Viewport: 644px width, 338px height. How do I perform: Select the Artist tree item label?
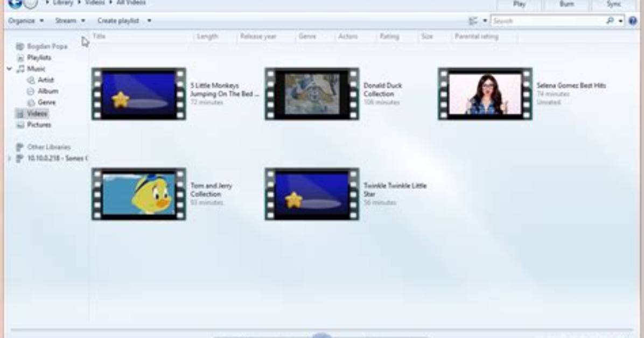pyautogui.click(x=46, y=80)
